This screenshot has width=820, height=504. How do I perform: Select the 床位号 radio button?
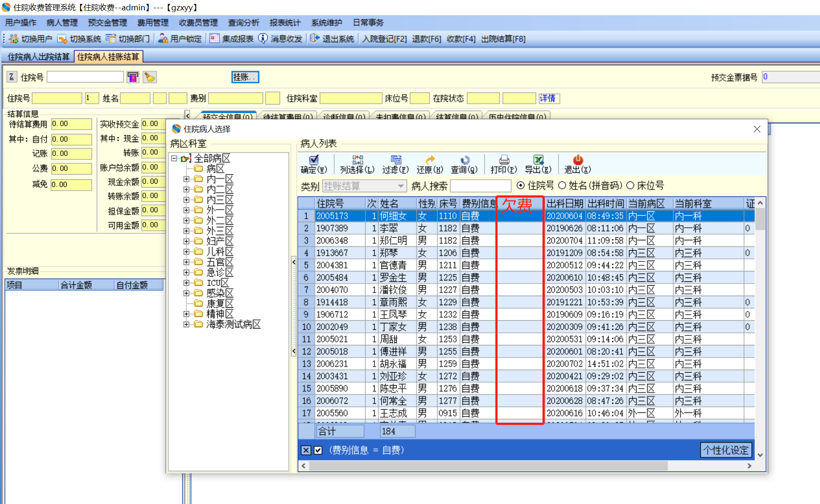coord(630,186)
